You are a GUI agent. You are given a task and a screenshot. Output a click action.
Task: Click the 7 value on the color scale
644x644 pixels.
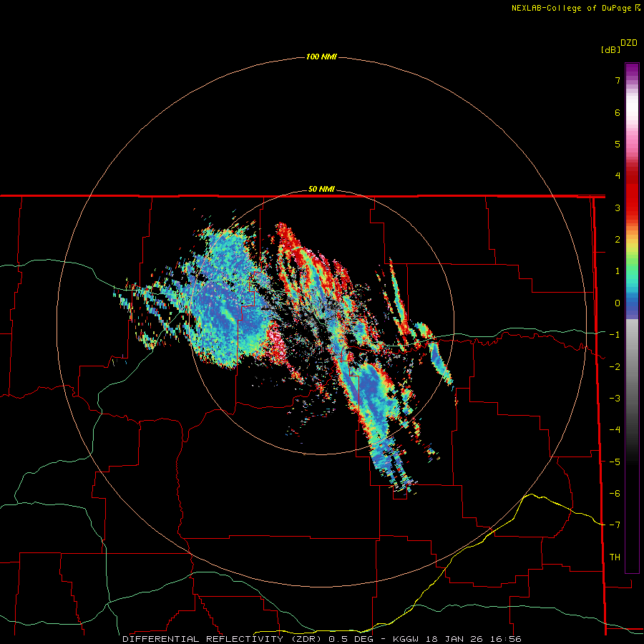pos(618,80)
